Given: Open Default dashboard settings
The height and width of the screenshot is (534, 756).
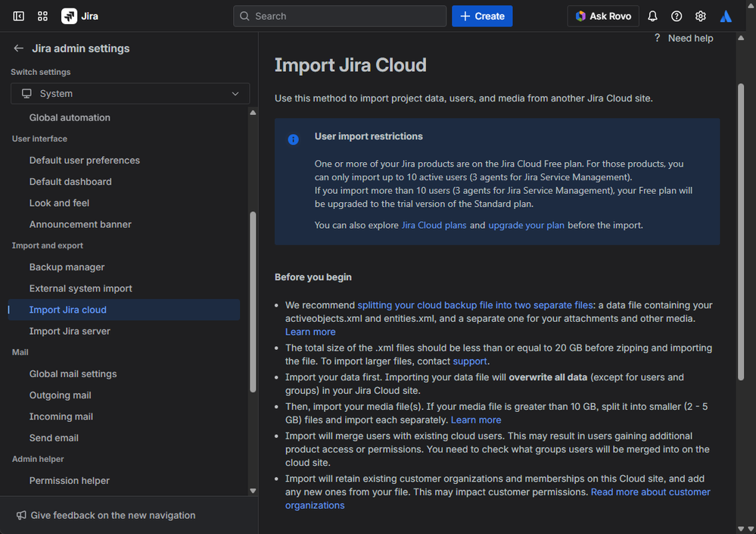Looking at the screenshot, I should (70, 182).
